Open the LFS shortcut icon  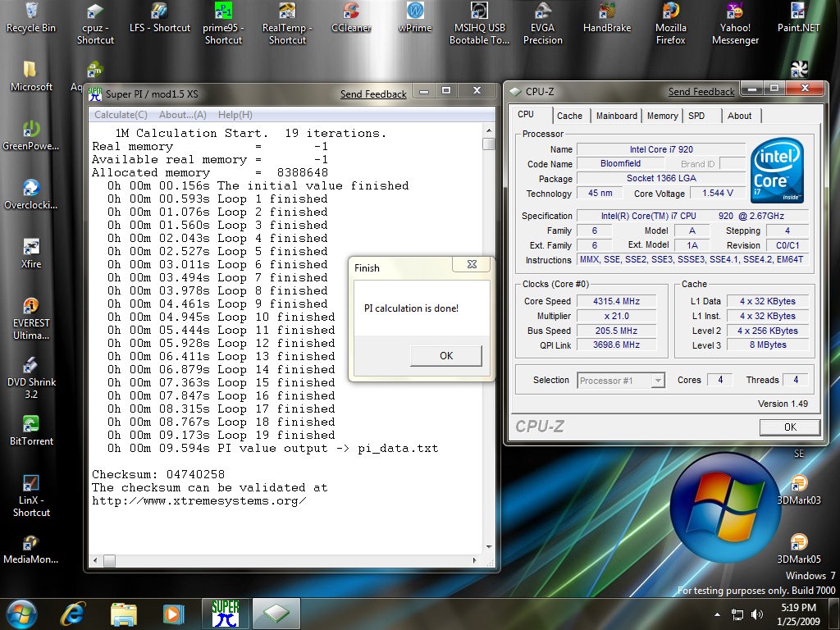coord(160,18)
